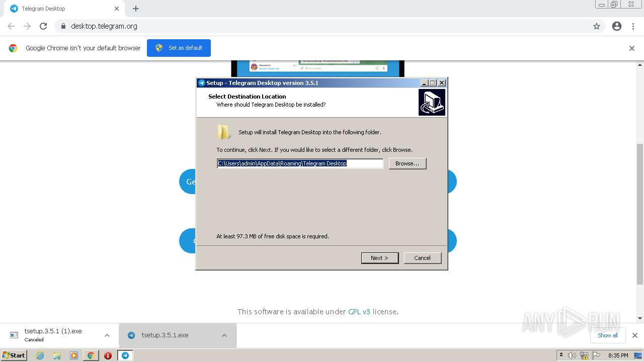The width and height of the screenshot is (644, 362).
Task: Open red security shield app in taskbar
Action: 108,355
